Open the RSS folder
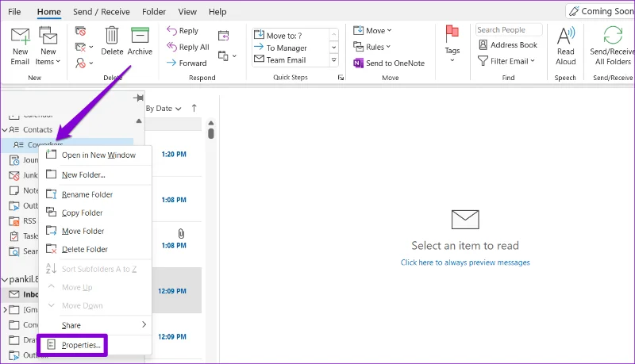Viewport: 635px width, 364px height. 23,220
